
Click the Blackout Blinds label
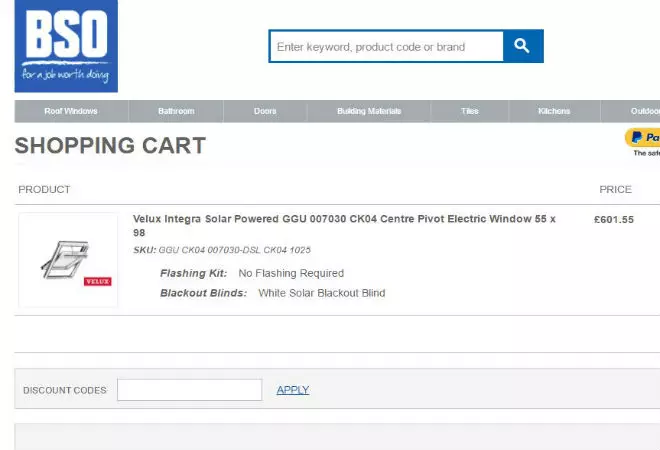click(x=203, y=293)
